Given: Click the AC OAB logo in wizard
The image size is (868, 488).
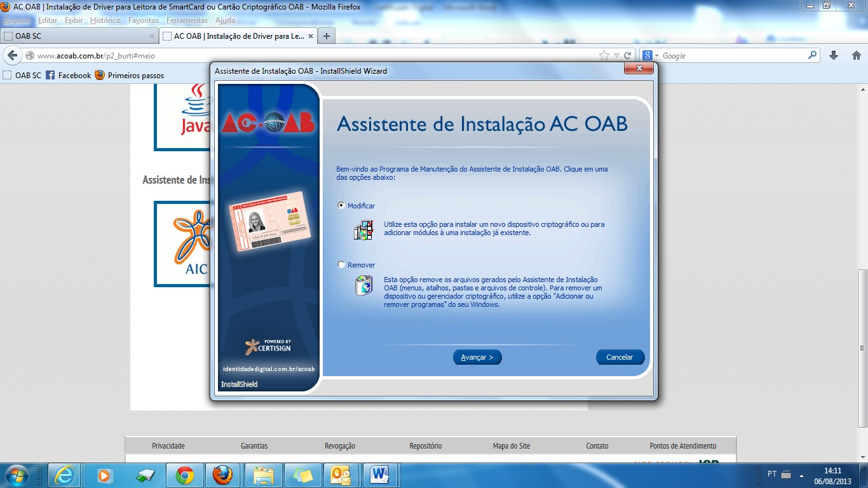Looking at the screenshot, I should pos(268,122).
